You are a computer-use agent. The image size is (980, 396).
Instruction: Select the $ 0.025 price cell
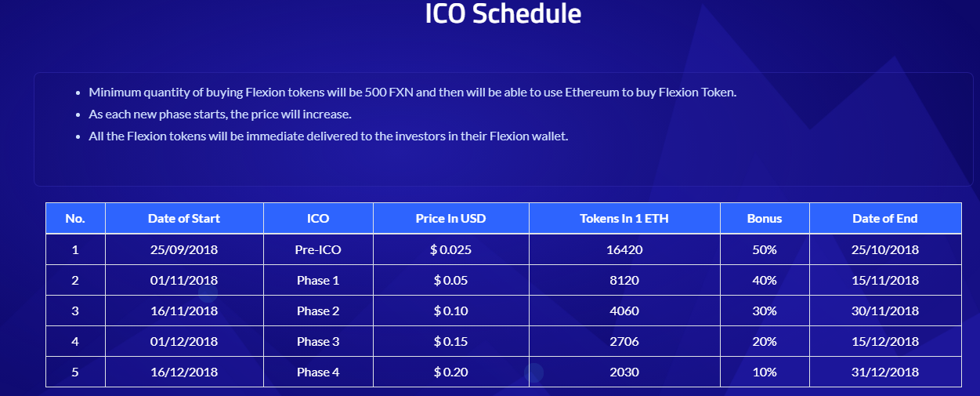pos(451,250)
